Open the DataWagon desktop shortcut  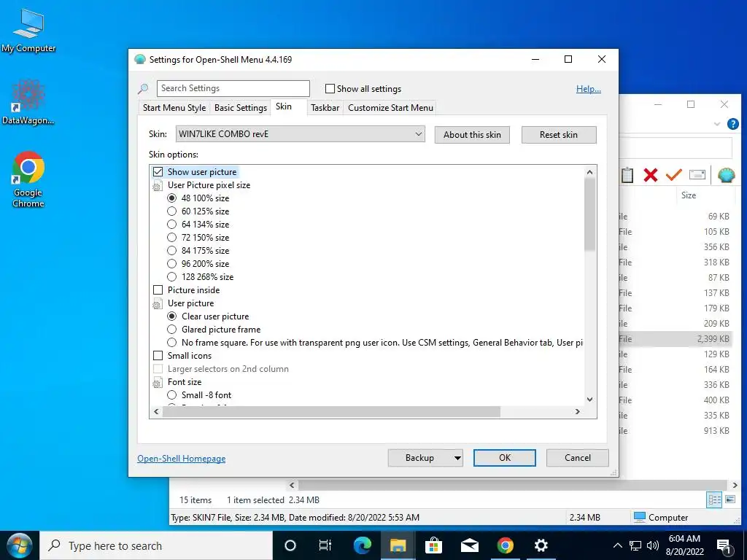coord(28,102)
